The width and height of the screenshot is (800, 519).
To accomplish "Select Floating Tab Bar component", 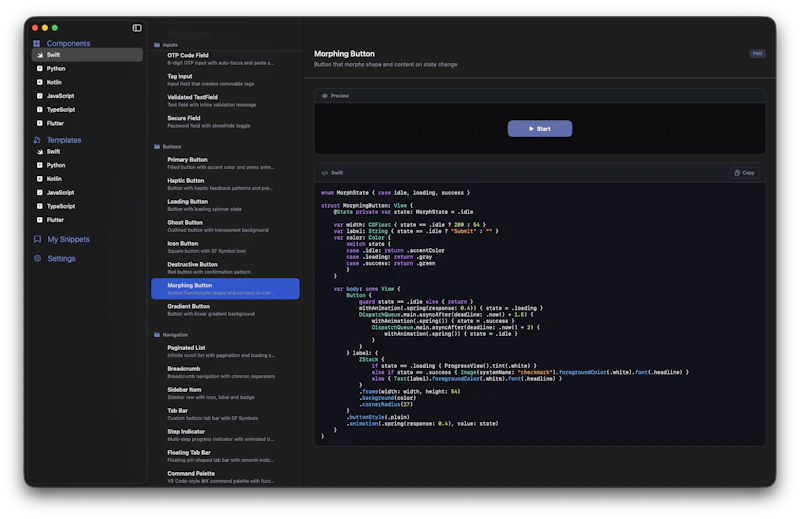I will [x=226, y=456].
